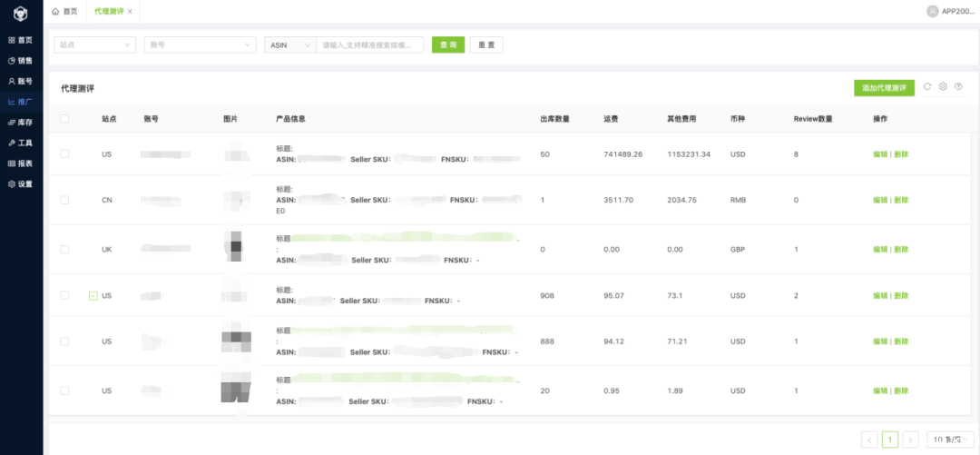Open 库存 (Inventory) in the sidebar
The image size is (980, 455).
20,123
